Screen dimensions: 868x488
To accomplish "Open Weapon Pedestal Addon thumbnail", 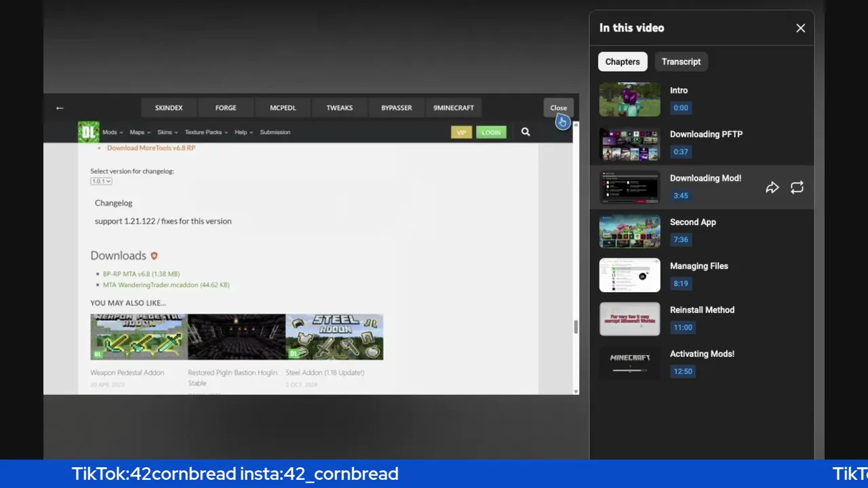I will coord(139,337).
